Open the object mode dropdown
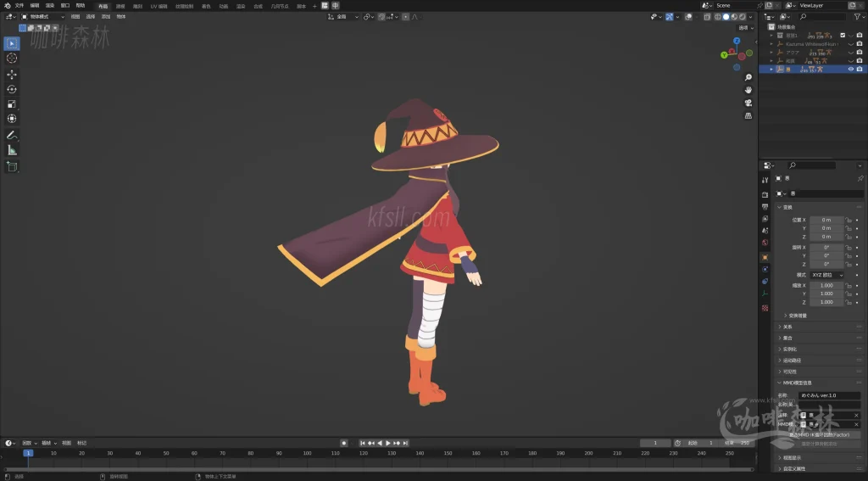The image size is (868, 481). click(x=42, y=16)
